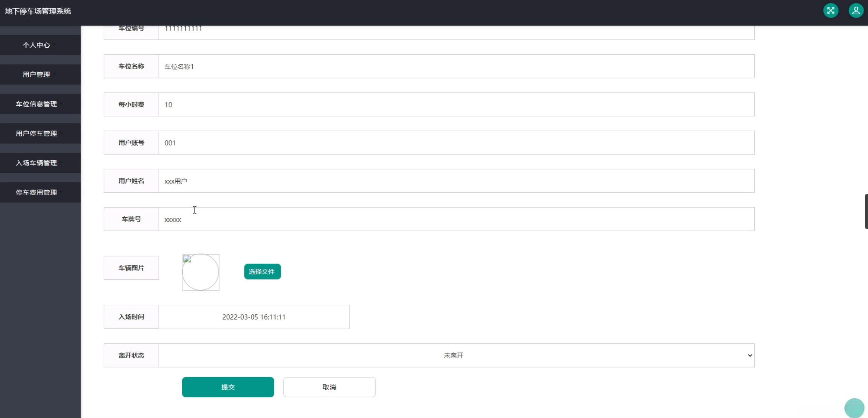868x418 pixels.
Task: Expand the 离开状态 dropdown
Action: pyautogui.click(x=456, y=355)
